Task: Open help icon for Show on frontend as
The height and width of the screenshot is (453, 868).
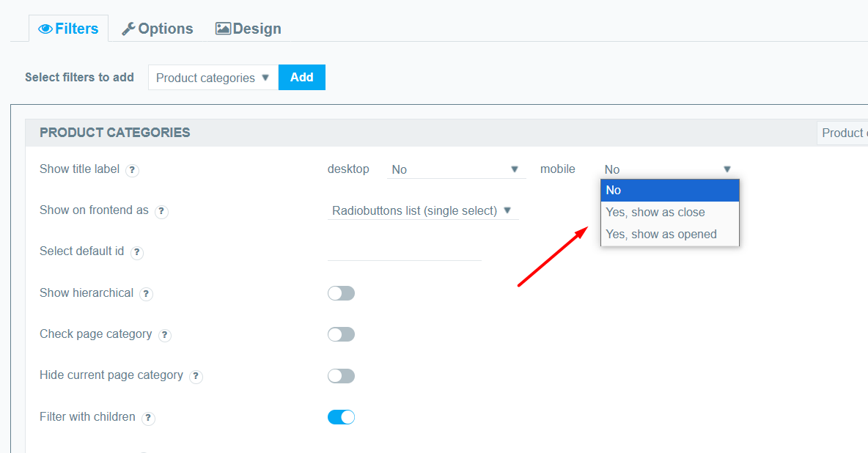Action: point(161,211)
